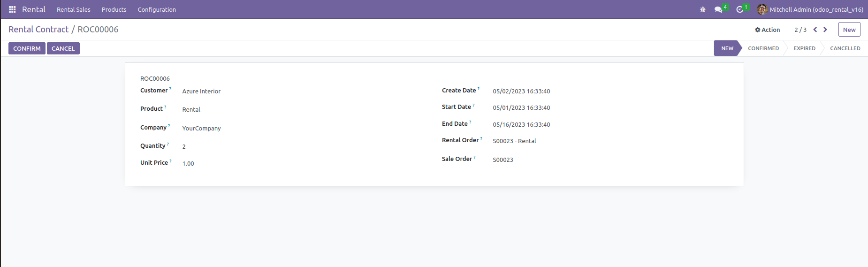Click the ROC00006 contract name in form
The image size is (868, 267).
155,79
